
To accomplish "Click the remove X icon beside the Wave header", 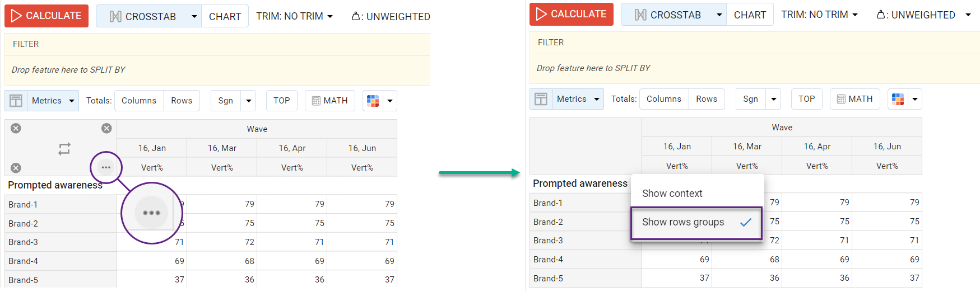I will coord(106,128).
